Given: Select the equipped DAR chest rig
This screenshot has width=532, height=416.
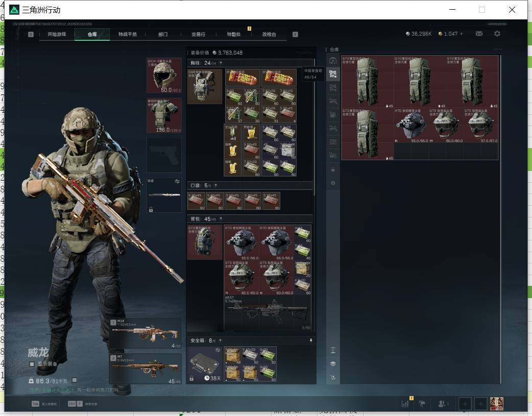Looking at the screenshot, I should [205, 86].
